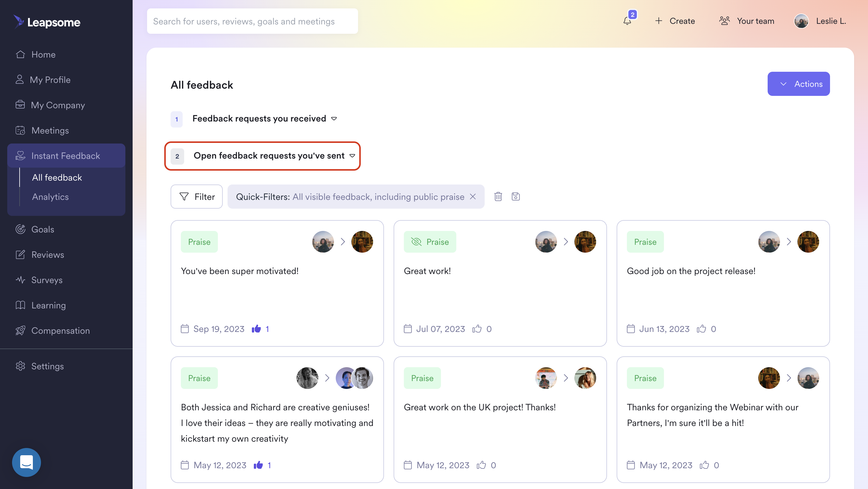
Task: Click sender avatar on UK project praise card
Action: 546,378
